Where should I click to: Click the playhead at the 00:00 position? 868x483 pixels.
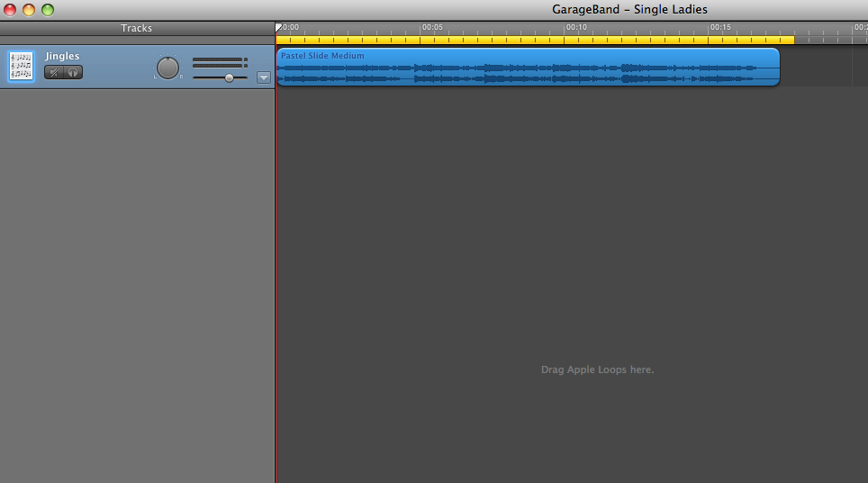click(278, 28)
